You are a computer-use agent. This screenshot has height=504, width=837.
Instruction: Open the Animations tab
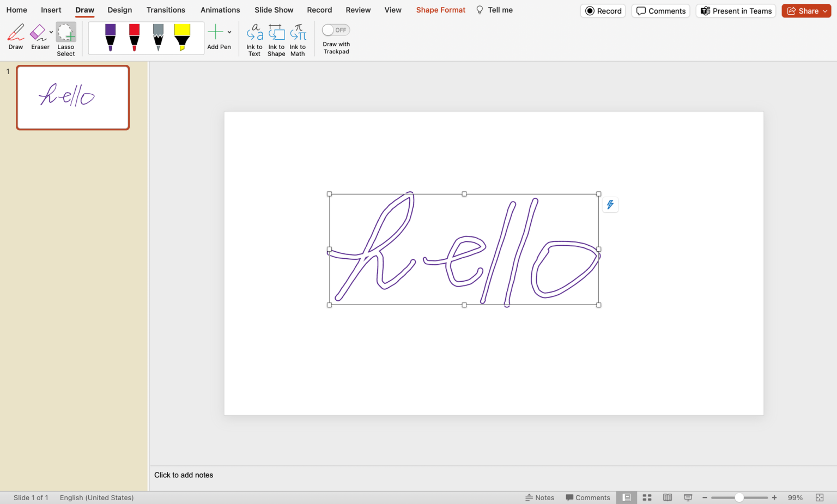[x=220, y=10]
